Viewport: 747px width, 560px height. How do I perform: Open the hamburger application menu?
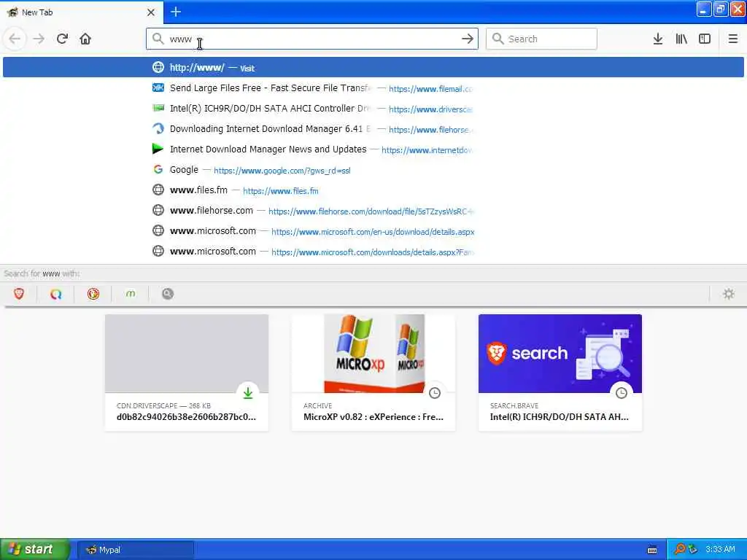coord(732,39)
